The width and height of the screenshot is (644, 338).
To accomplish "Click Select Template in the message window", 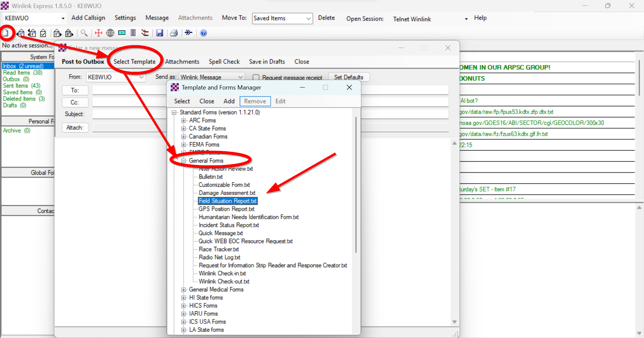I will click(135, 62).
